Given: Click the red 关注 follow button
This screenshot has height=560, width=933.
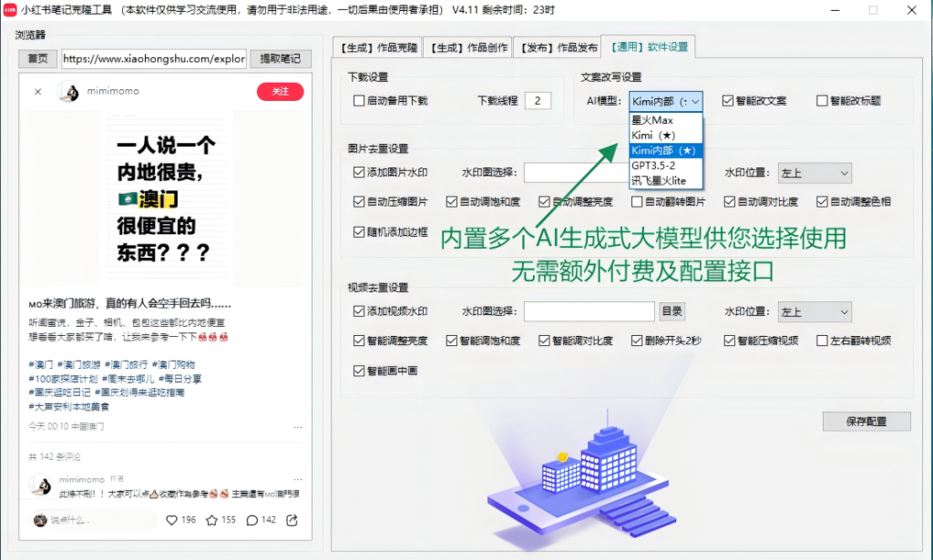Looking at the screenshot, I should (x=280, y=91).
